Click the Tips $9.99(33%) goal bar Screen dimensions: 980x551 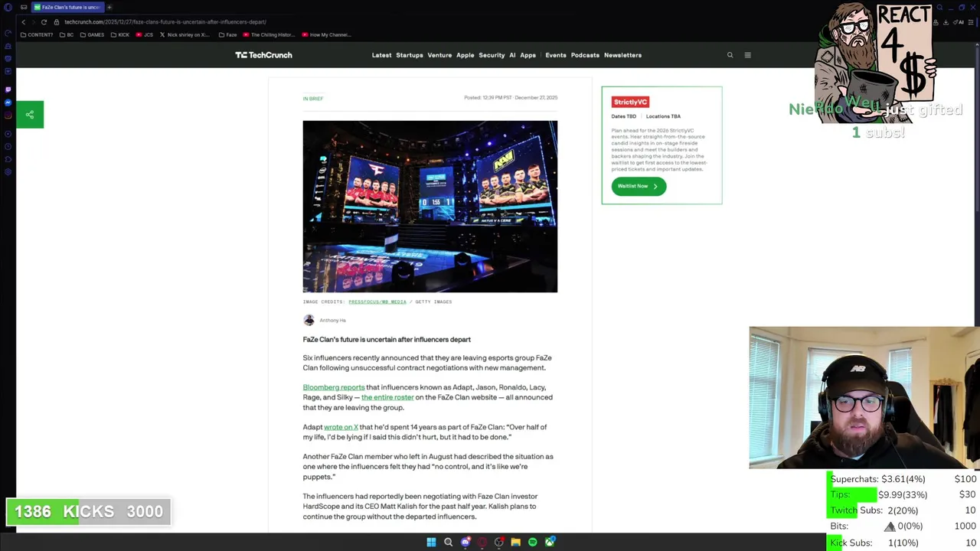[x=903, y=494]
